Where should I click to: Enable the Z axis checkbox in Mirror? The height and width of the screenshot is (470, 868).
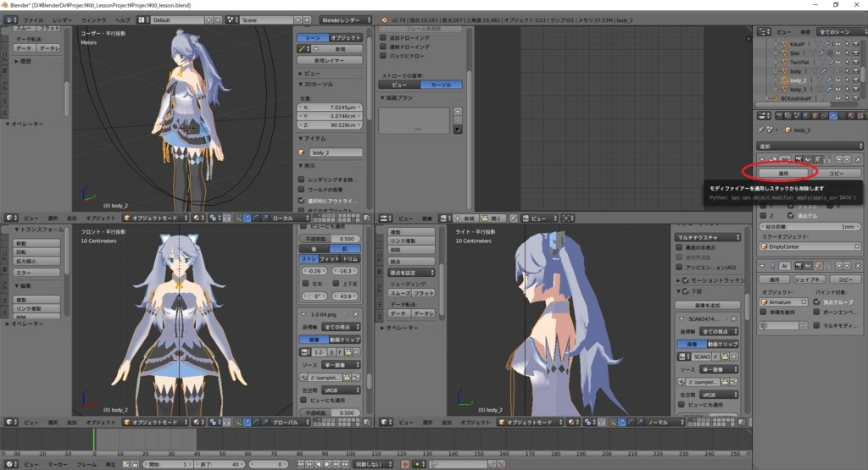click(763, 216)
